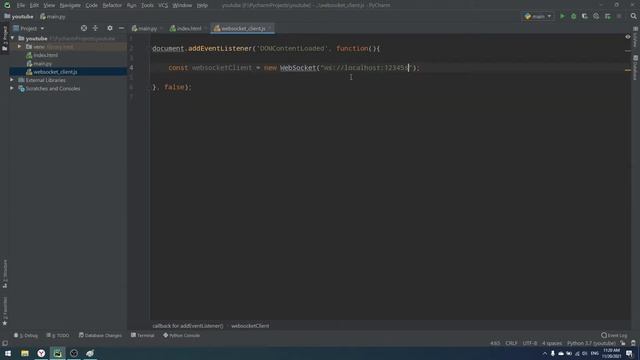The height and width of the screenshot is (360, 640).
Task: Open the UTF-8 encoding selector
Action: click(x=530, y=343)
